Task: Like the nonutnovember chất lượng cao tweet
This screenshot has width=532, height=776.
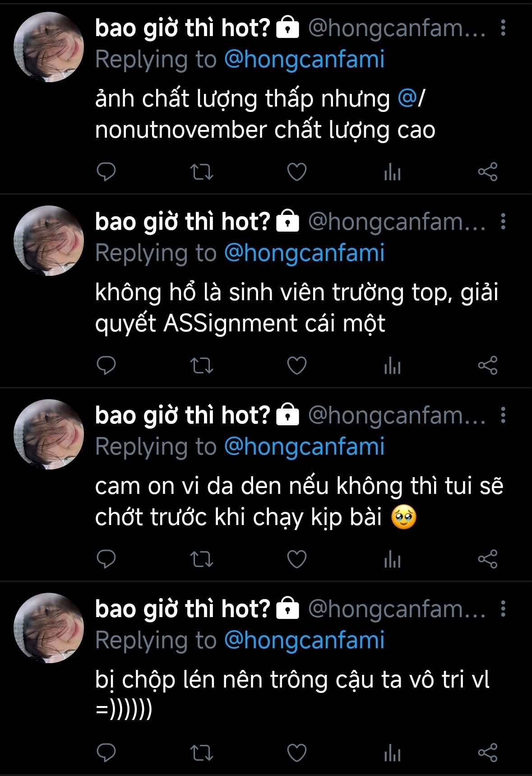Action: point(297,172)
